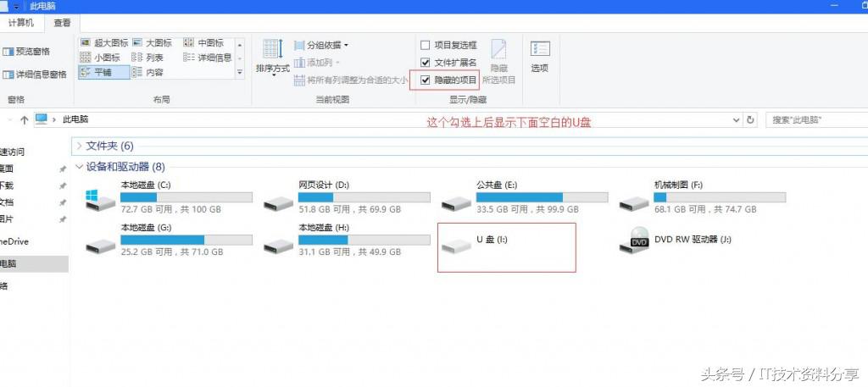Viewport: 868px width, 387px height.
Task: Collapse the 设备和驱动器 (8) group
Action: click(x=81, y=167)
